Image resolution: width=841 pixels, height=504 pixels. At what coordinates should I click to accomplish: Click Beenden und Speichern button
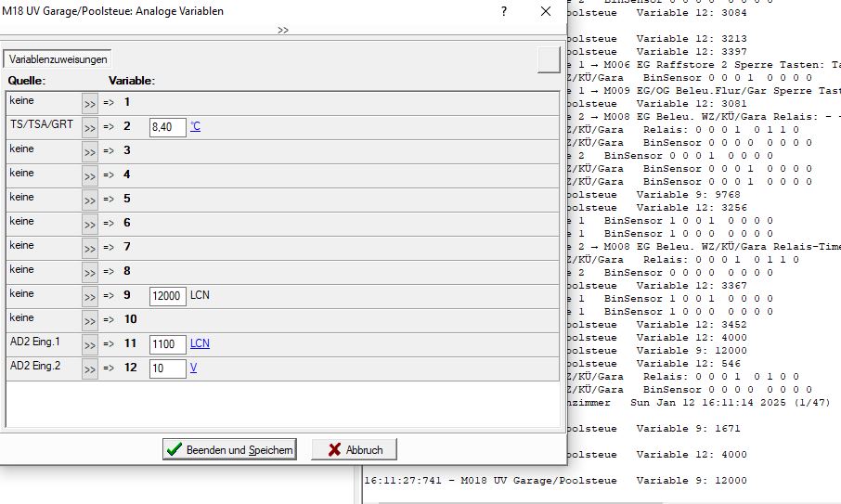pyautogui.click(x=229, y=450)
